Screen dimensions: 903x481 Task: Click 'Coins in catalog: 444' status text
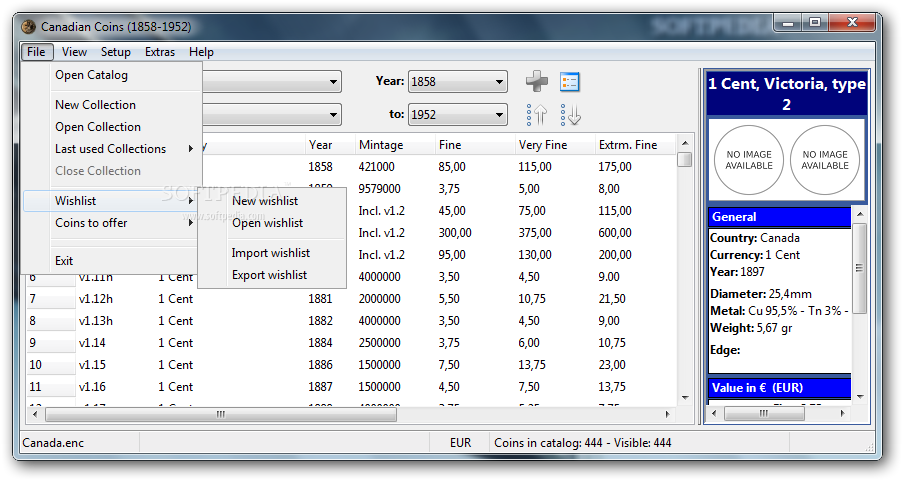pos(548,443)
